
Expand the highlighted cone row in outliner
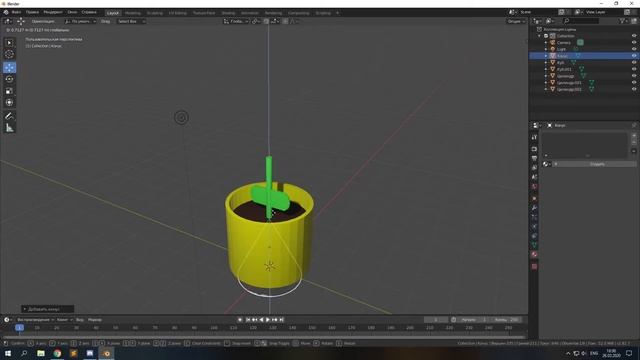(546, 56)
